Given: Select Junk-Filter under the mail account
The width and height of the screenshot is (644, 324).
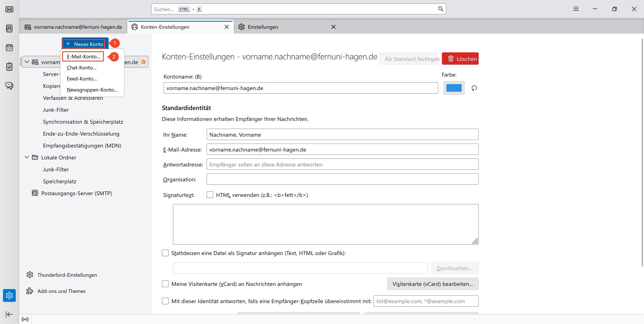Looking at the screenshot, I should coord(56,110).
